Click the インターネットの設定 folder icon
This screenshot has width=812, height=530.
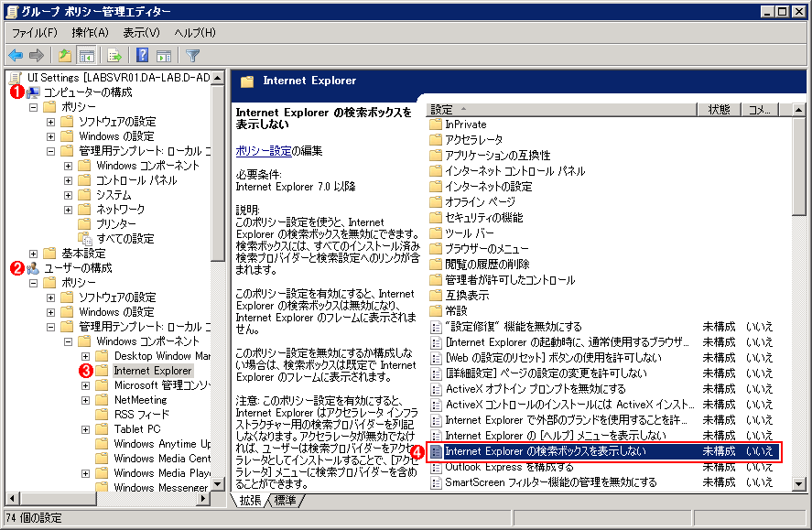436,187
